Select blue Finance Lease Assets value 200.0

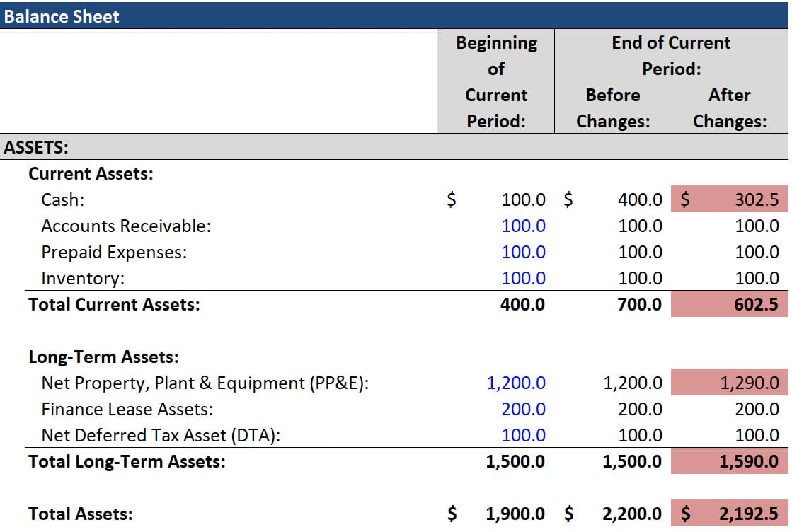[x=523, y=409]
